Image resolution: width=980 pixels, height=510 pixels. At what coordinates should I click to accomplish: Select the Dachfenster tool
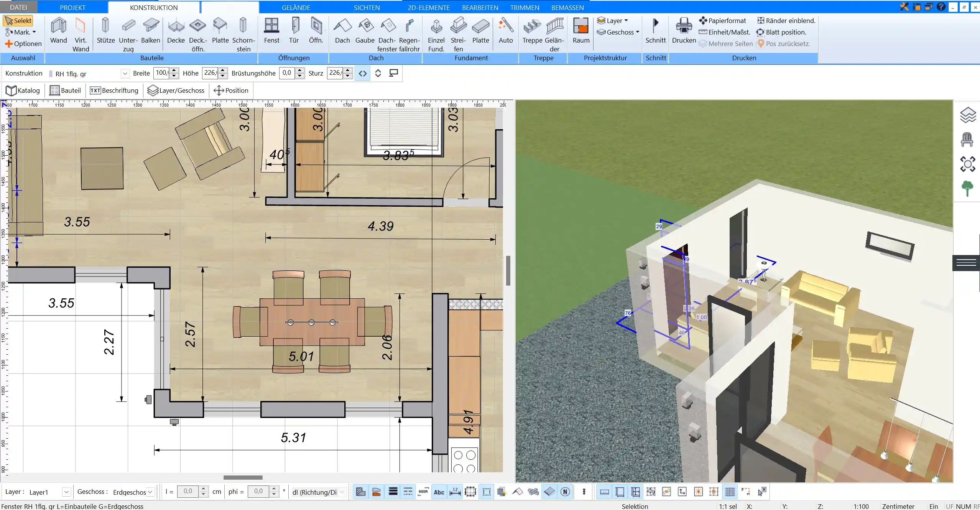click(x=387, y=35)
